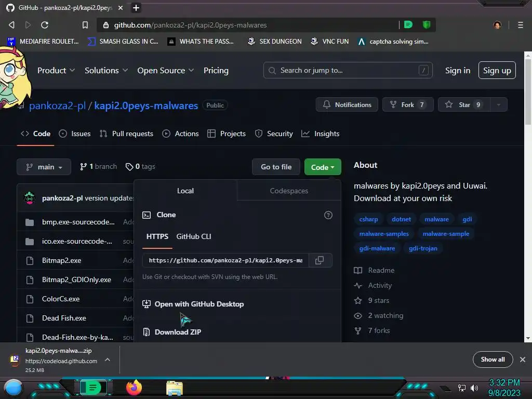The image size is (532, 399).
Task: Click the pankoza2-pl commit avatar
Action: click(30, 198)
